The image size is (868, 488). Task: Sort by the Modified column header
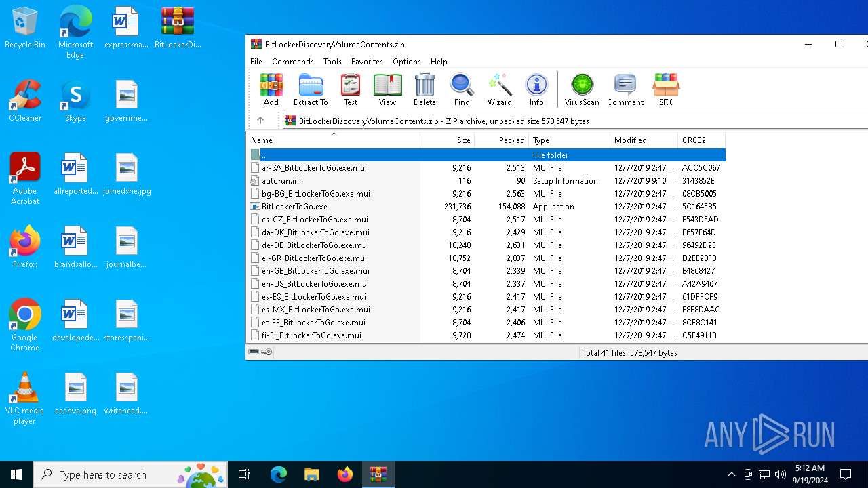click(x=644, y=140)
